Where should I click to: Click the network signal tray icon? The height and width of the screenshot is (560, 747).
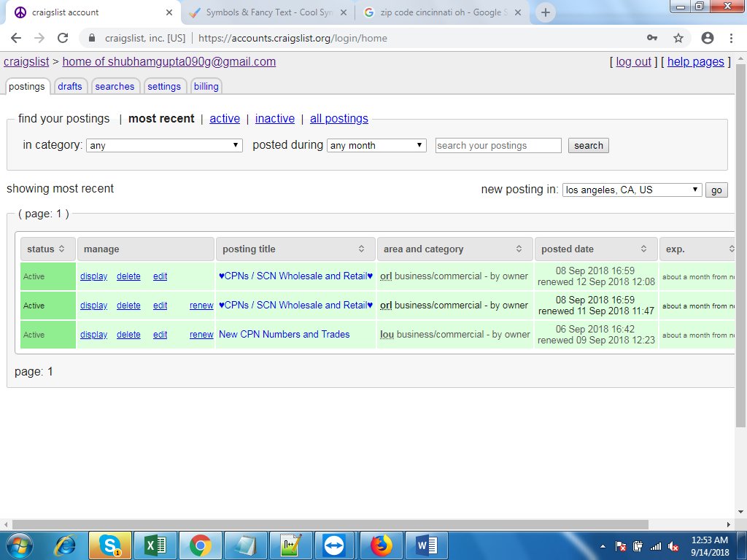(656, 547)
